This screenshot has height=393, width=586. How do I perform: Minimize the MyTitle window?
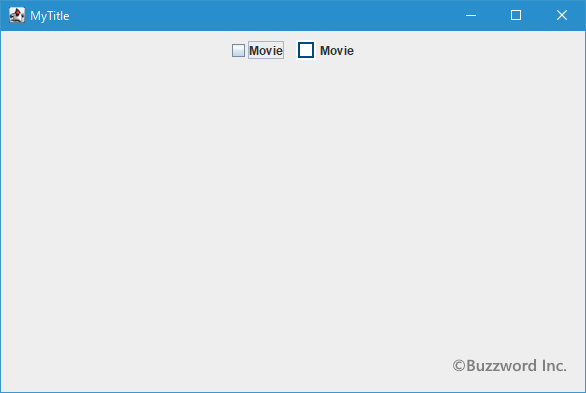point(471,15)
